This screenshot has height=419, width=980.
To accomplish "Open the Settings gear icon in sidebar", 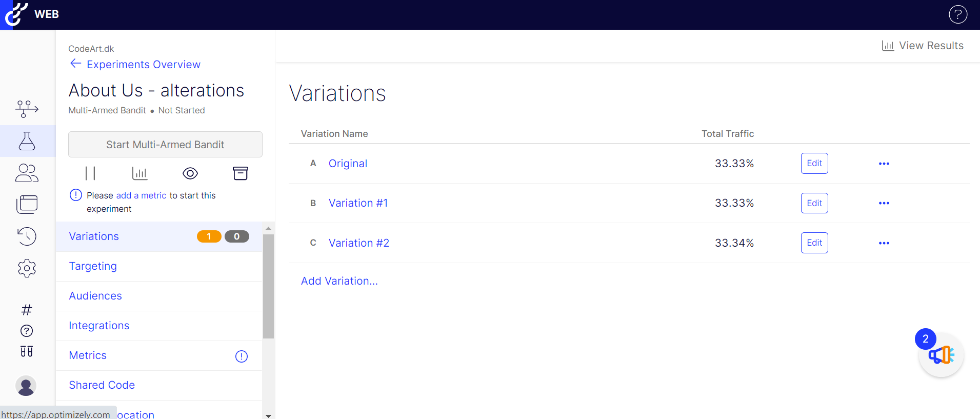I will [27, 268].
